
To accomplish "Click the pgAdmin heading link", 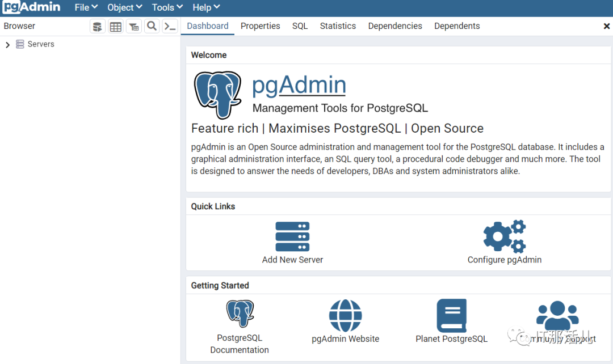I will pos(299,85).
